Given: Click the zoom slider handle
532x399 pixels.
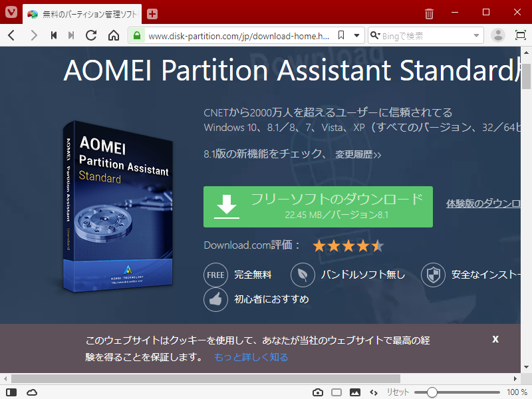Looking at the screenshot, I should [432, 392].
